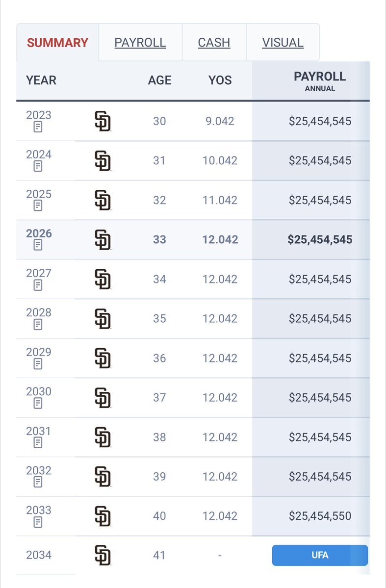Click the Padres logo in 2025 row

[x=103, y=200]
